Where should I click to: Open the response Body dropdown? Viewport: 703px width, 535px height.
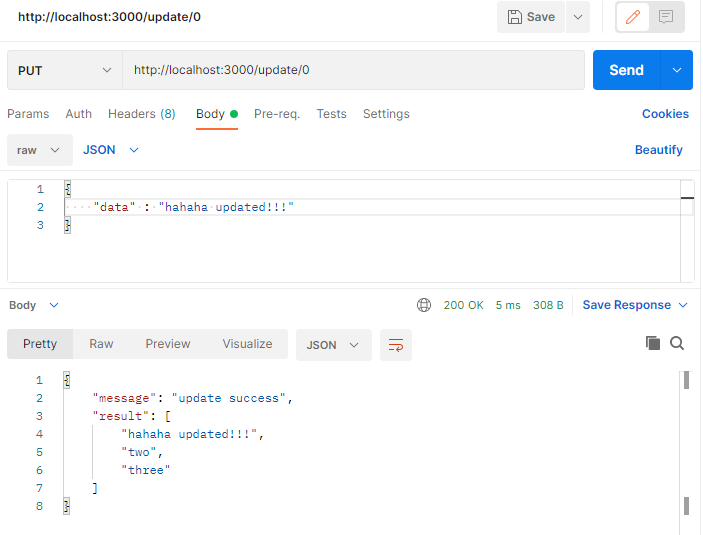[x=34, y=305]
